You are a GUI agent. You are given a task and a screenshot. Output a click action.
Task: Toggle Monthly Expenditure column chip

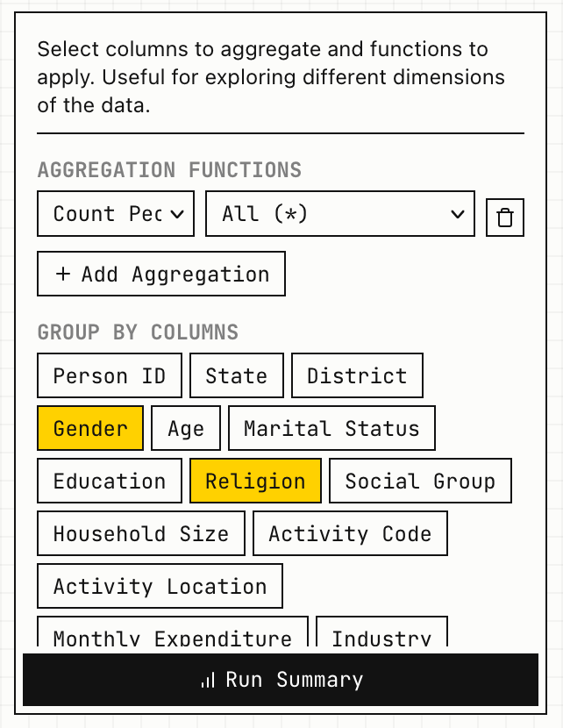click(x=173, y=633)
